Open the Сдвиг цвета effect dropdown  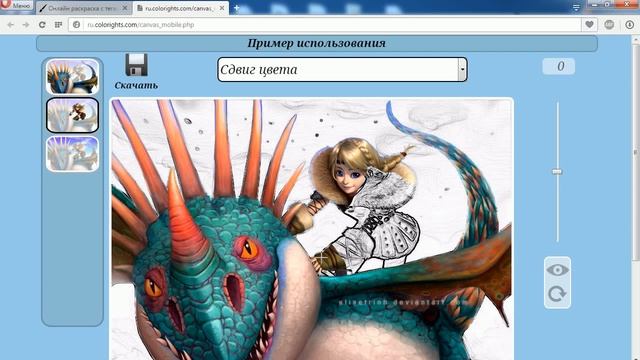click(342, 69)
